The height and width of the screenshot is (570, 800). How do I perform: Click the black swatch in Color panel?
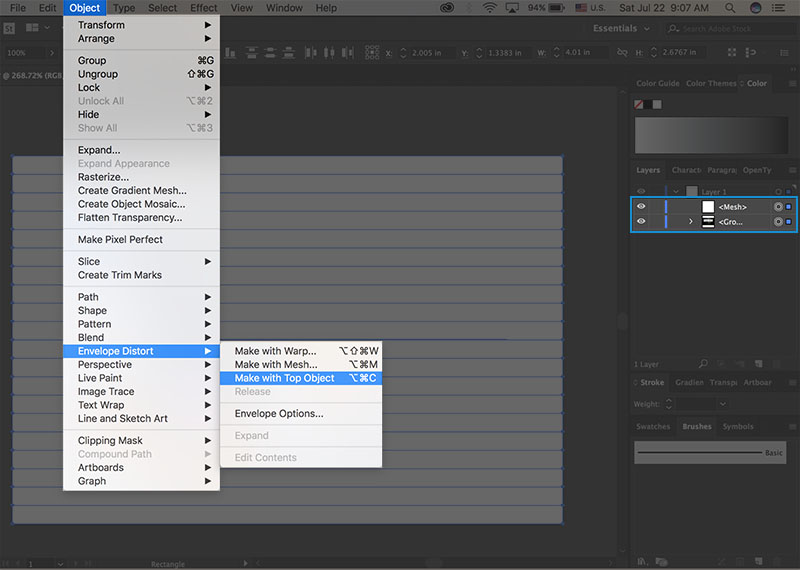647,105
